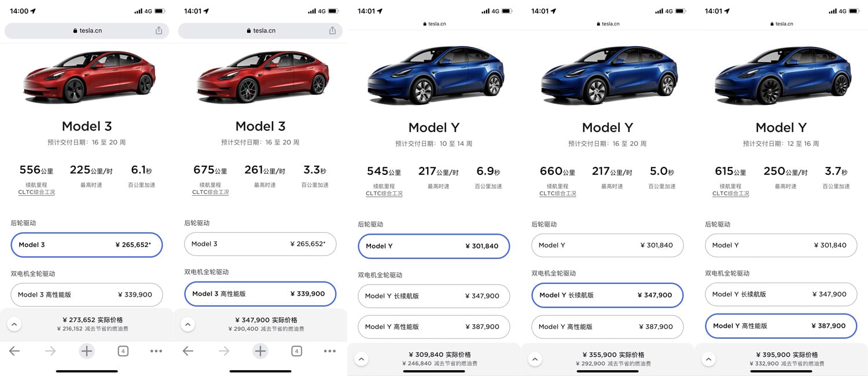Expand the 实际价格 breakdown chevron on the Model Y page

361,359
